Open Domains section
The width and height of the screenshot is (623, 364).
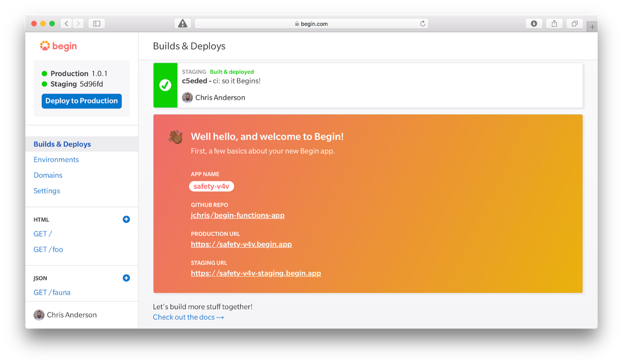48,175
